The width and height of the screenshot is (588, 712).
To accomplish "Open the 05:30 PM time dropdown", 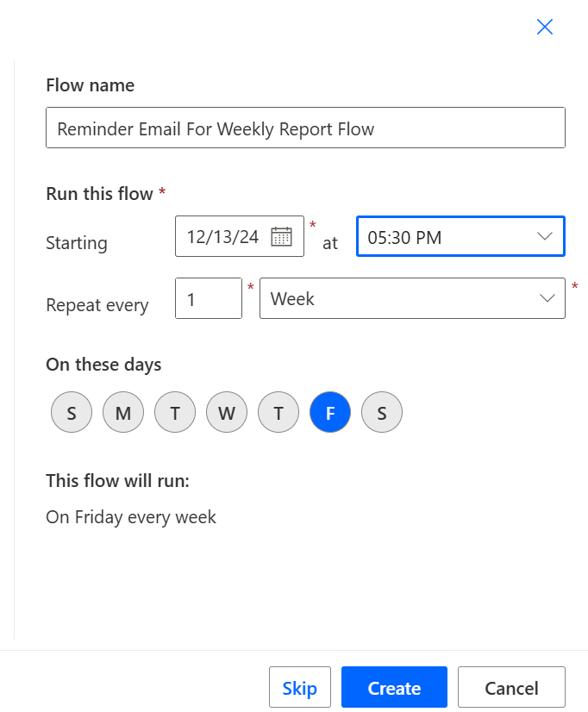I will [460, 236].
